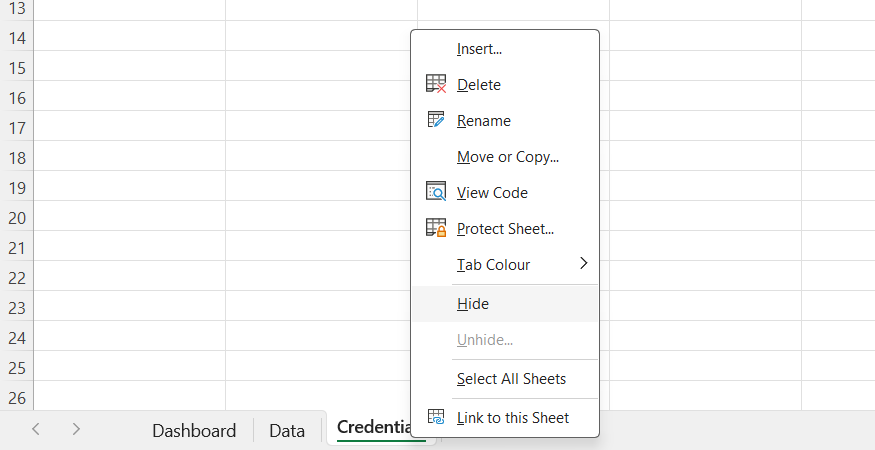
Task: Click Link to this Sheet text
Action: [513, 418]
